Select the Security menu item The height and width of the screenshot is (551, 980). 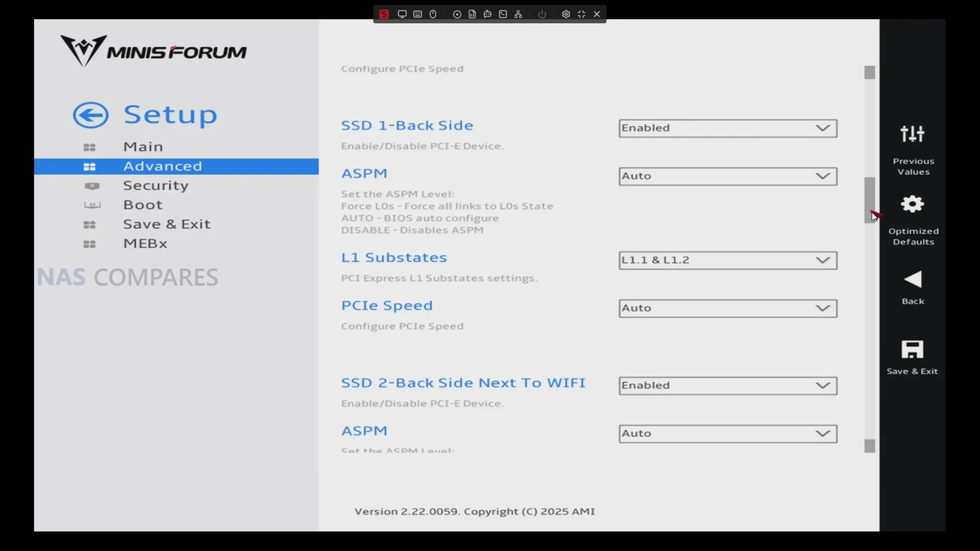155,186
